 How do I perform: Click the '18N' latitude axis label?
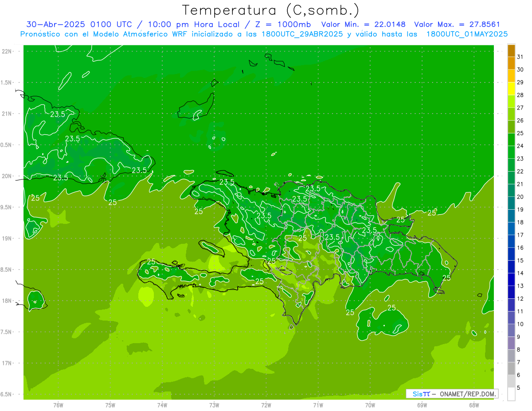[x=7, y=301]
